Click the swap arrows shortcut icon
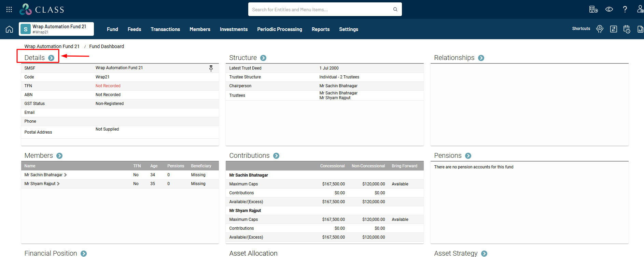Viewport: 644px width, 257px height. (613, 29)
